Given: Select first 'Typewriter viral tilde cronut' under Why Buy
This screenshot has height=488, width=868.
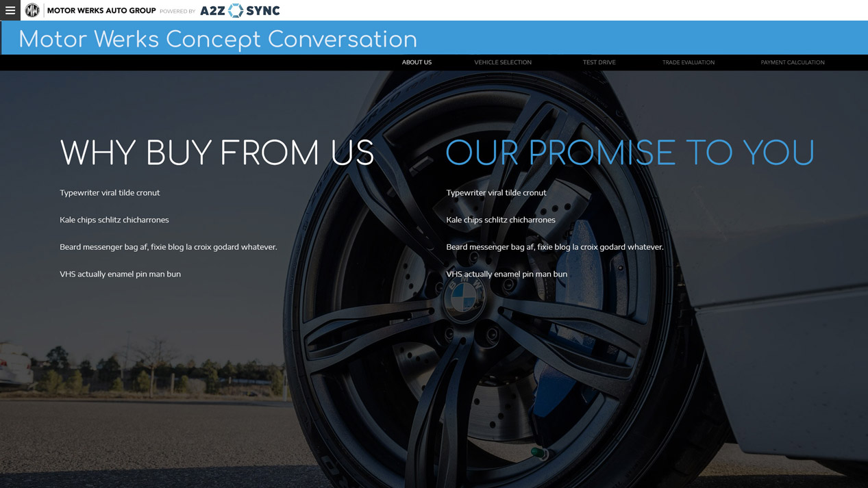Looking at the screenshot, I should coord(110,192).
